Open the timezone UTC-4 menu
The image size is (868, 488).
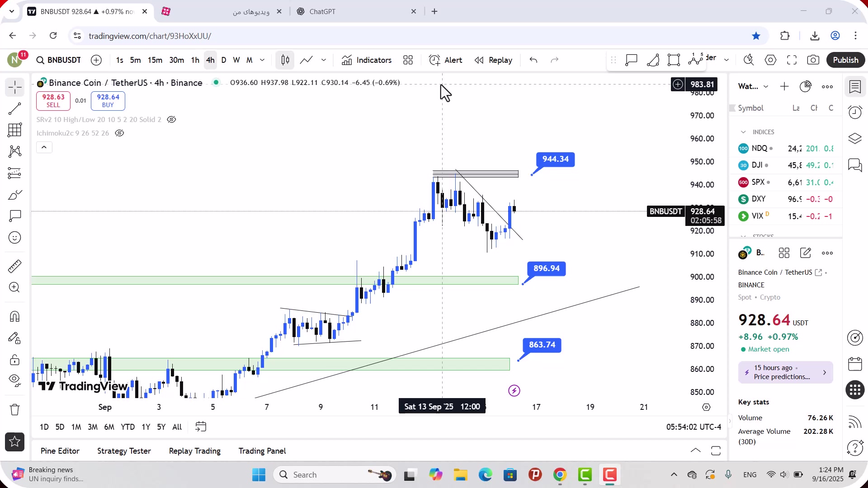[x=693, y=427]
